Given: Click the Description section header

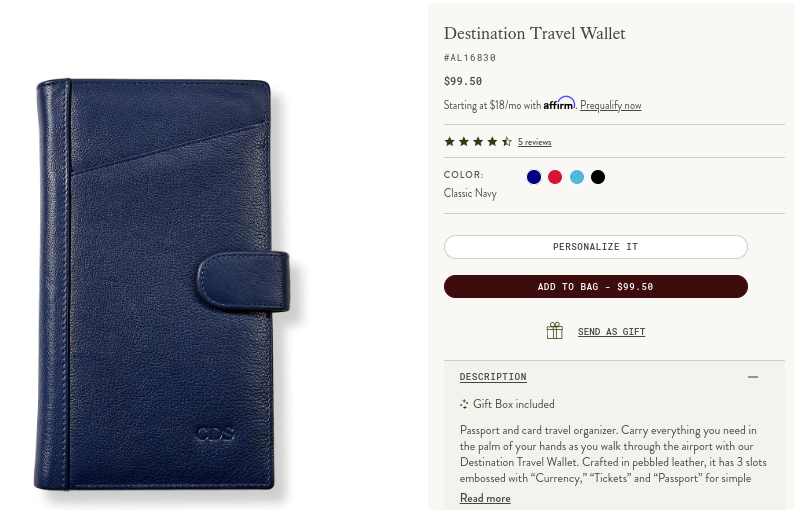Looking at the screenshot, I should (493, 377).
